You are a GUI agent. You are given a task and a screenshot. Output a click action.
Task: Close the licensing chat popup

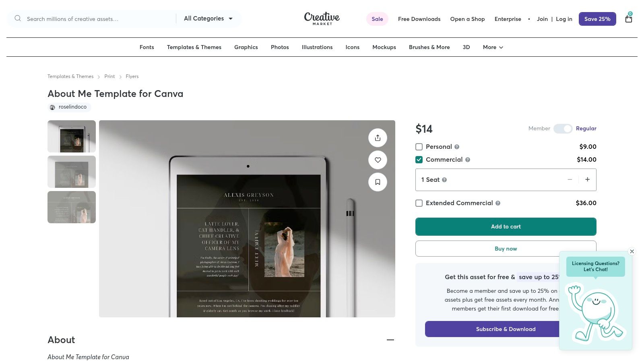click(x=632, y=251)
